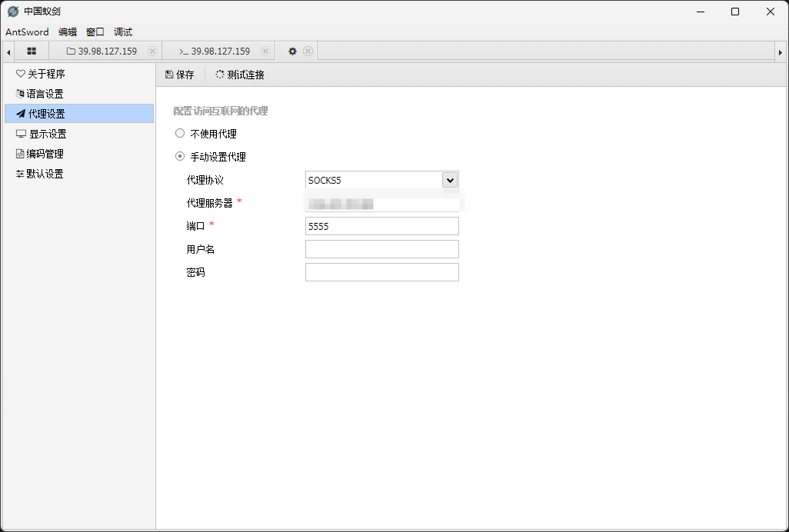Open the 编辑 menu
The image size is (789, 532).
click(68, 32)
